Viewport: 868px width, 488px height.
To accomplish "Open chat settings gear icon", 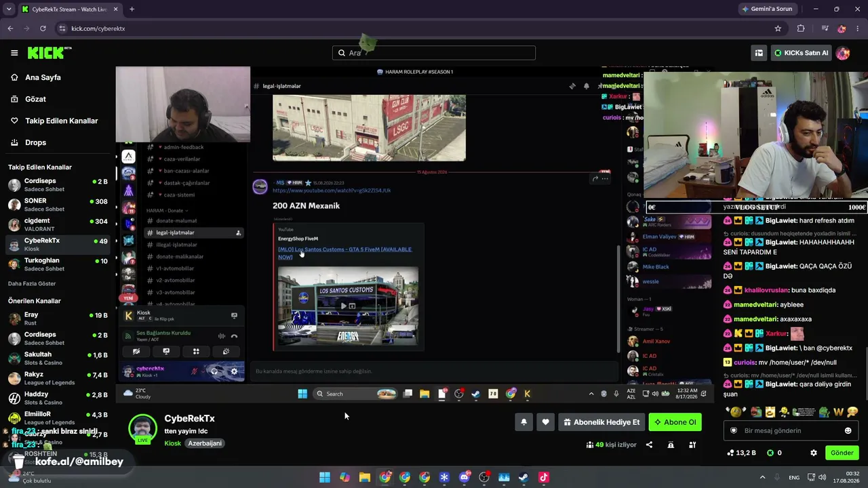I will [x=814, y=453].
